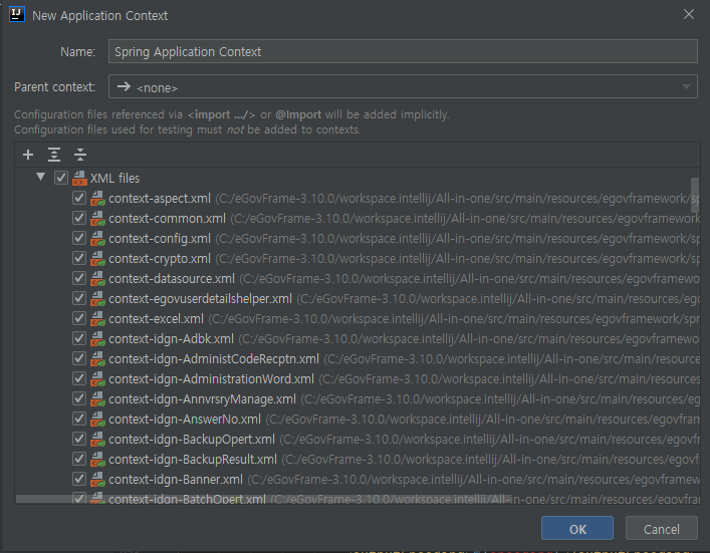Select context-config.xml in the tree
The image size is (710, 553).
(x=159, y=238)
